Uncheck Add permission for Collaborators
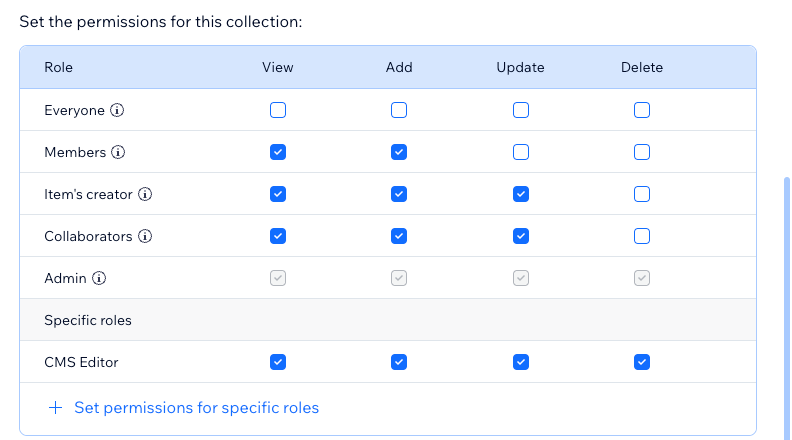The height and width of the screenshot is (440, 792). pos(399,236)
